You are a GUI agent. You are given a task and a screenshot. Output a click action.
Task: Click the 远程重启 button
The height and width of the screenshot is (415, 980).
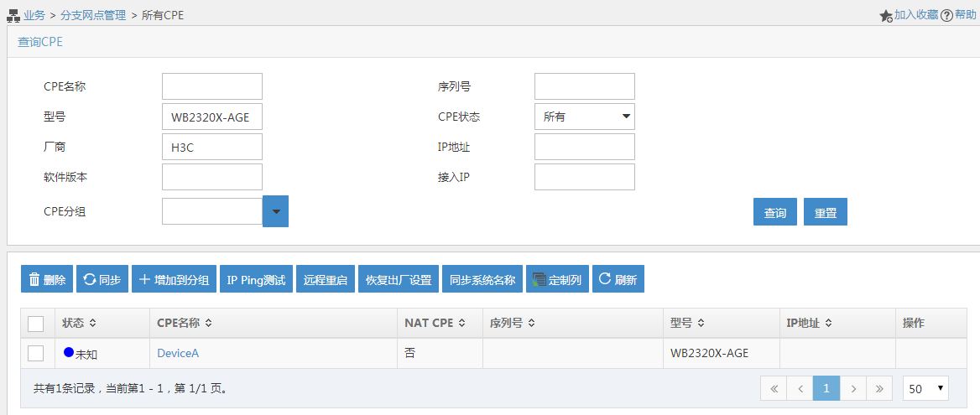click(325, 279)
